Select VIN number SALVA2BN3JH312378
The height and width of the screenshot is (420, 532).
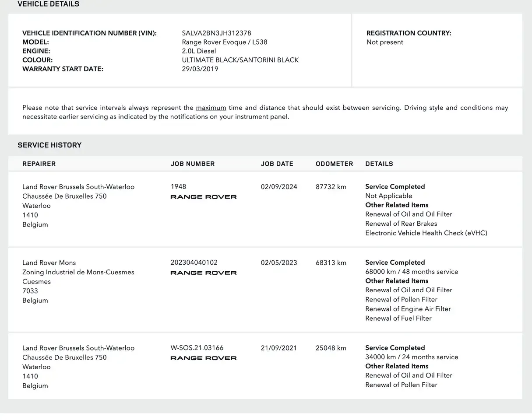pos(216,33)
